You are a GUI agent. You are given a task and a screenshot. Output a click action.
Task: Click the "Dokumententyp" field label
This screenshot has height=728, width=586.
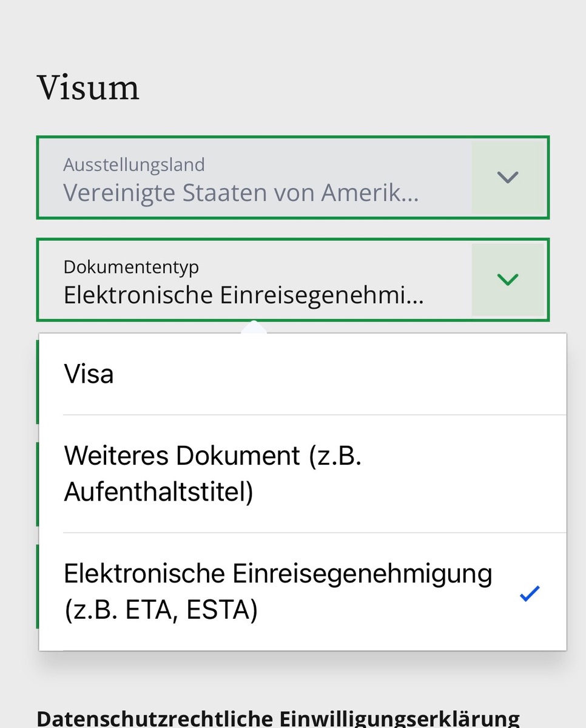(131, 266)
